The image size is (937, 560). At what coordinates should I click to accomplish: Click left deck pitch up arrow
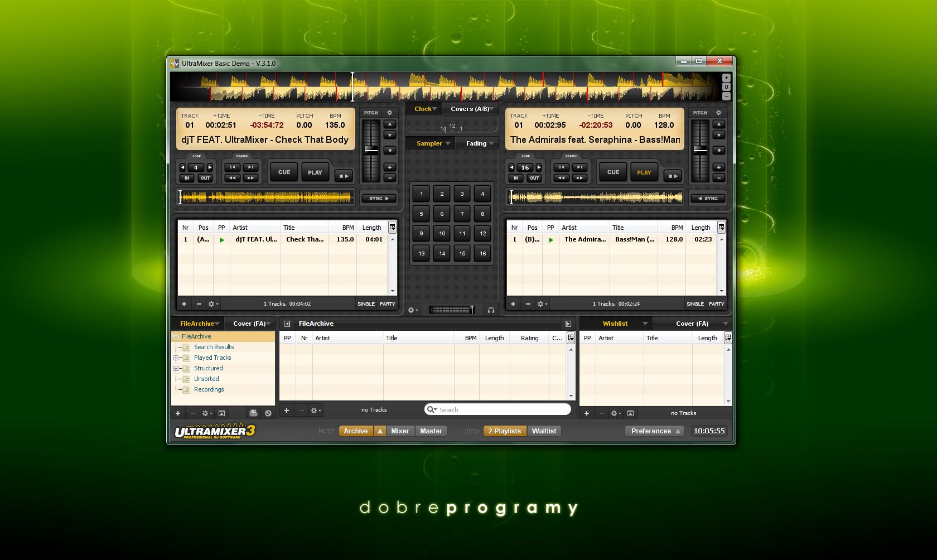click(x=390, y=124)
